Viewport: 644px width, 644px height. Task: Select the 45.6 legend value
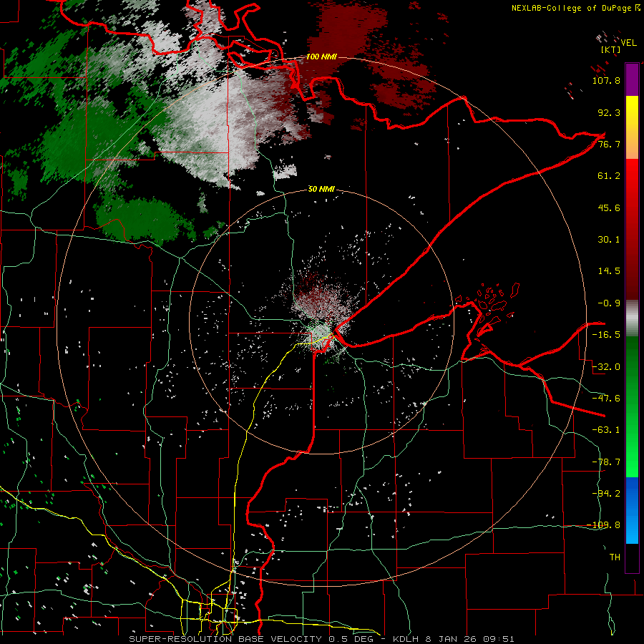pos(609,208)
